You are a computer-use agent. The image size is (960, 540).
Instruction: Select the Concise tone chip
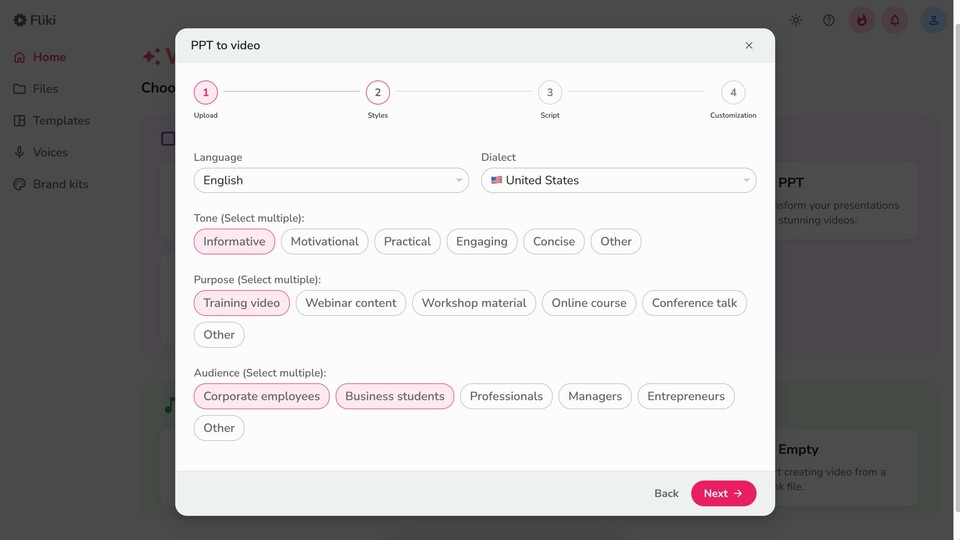pos(554,241)
